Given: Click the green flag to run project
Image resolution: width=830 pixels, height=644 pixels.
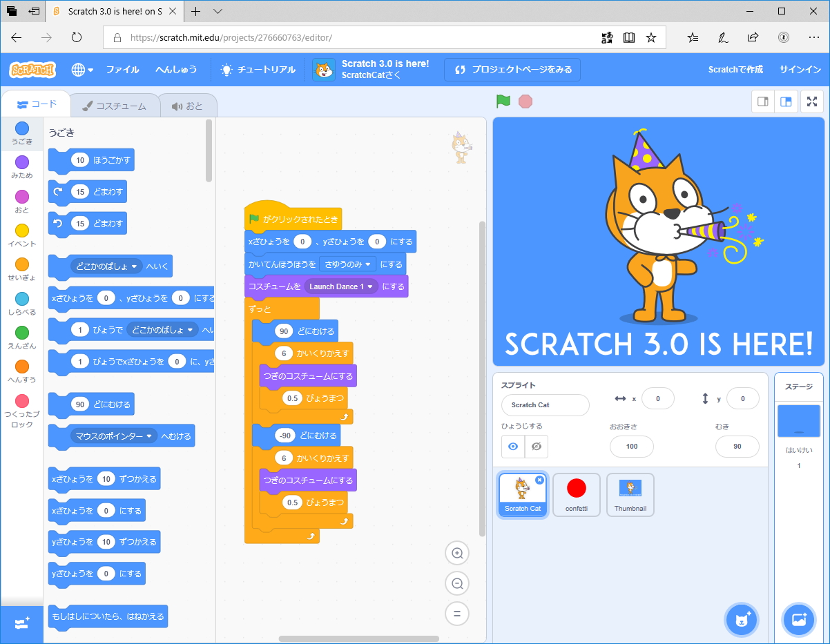Looking at the screenshot, I should [x=503, y=101].
